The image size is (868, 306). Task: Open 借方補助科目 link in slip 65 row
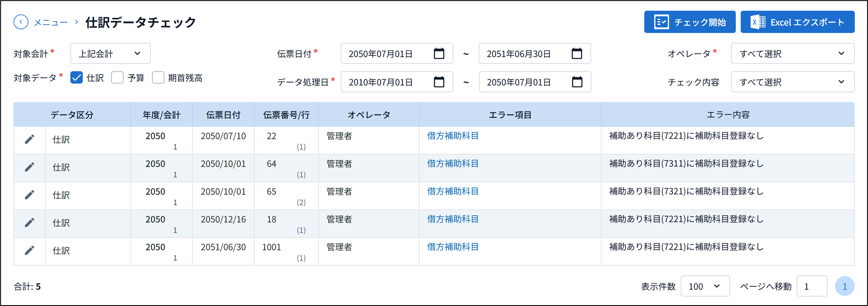coord(453,191)
